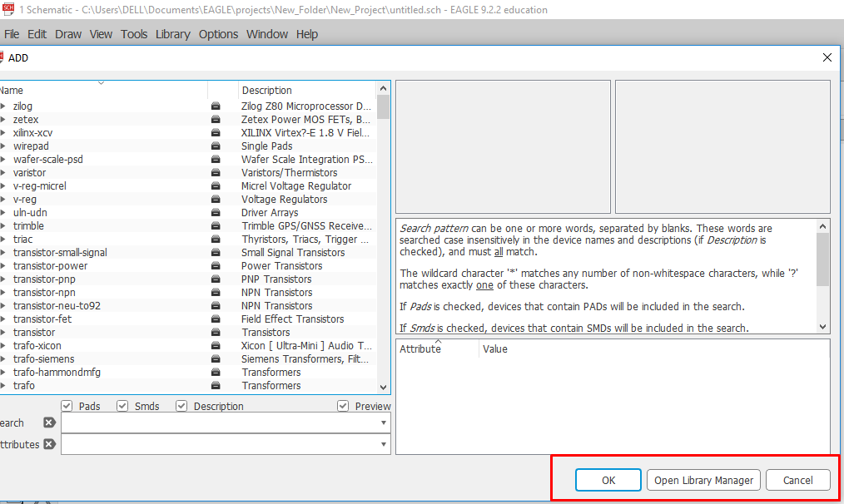Click the library icon in the trimble row
Screen dimensions: 844x504
click(x=216, y=226)
